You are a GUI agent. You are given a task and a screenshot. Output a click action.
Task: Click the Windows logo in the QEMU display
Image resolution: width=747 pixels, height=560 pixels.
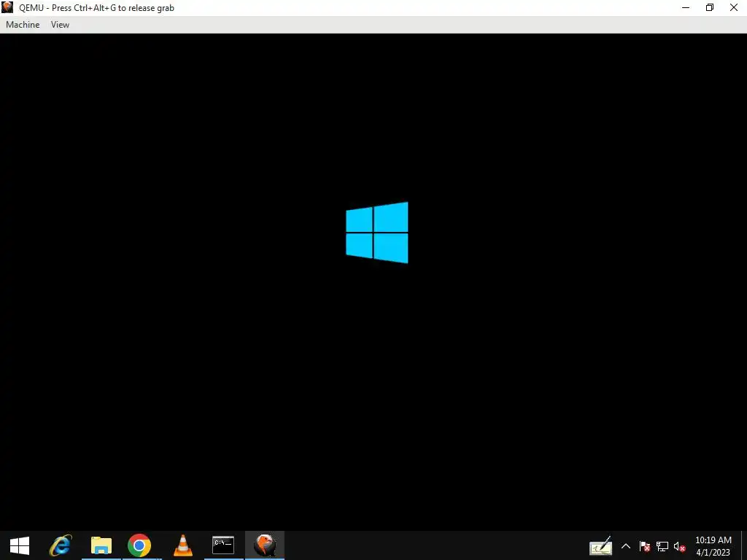pos(377,233)
